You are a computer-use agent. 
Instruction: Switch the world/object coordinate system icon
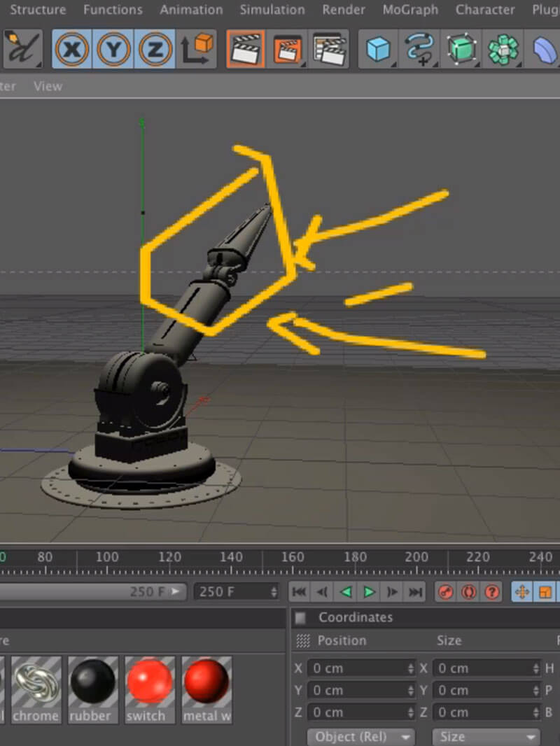[x=197, y=48]
